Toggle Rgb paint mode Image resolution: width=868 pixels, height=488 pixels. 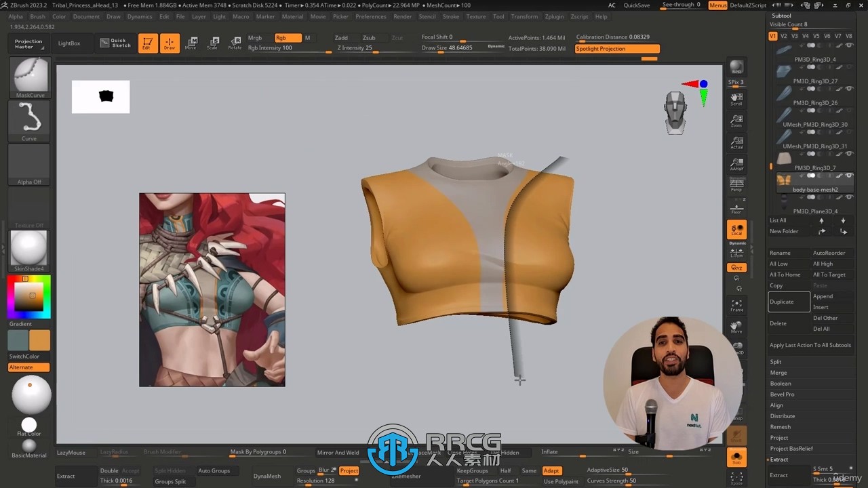point(288,38)
